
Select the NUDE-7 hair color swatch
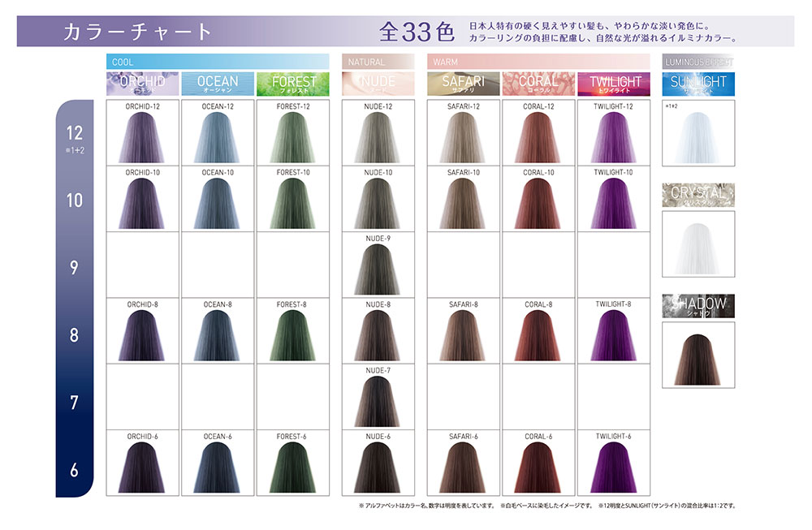378,401
